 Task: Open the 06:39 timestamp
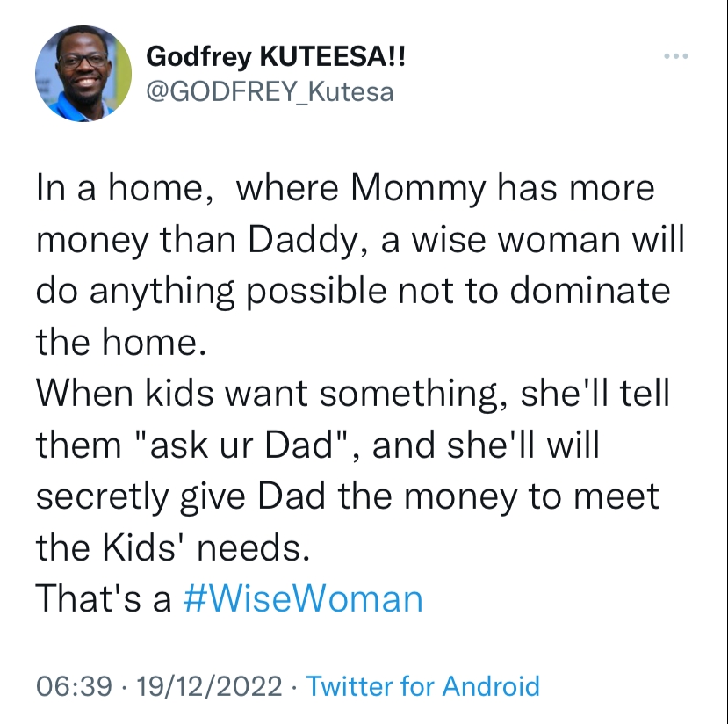point(75,686)
